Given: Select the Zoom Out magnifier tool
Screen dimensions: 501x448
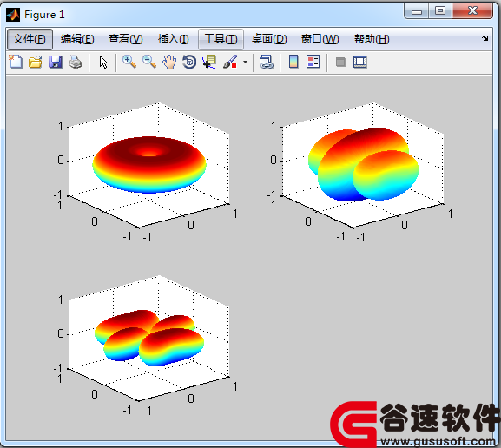Looking at the screenshot, I should click(x=149, y=62).
